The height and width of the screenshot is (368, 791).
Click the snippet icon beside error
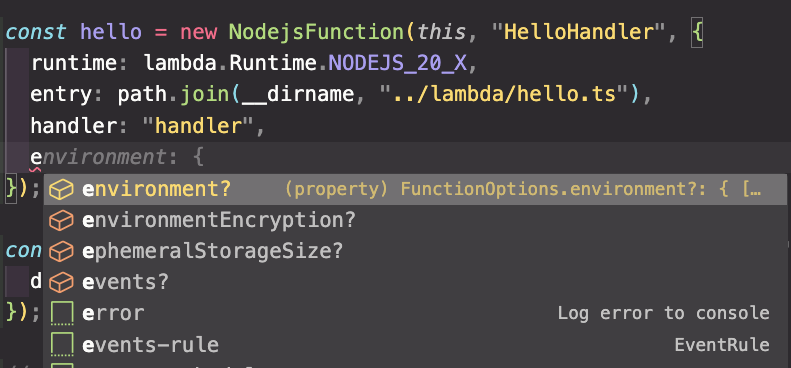click(62, 313)
